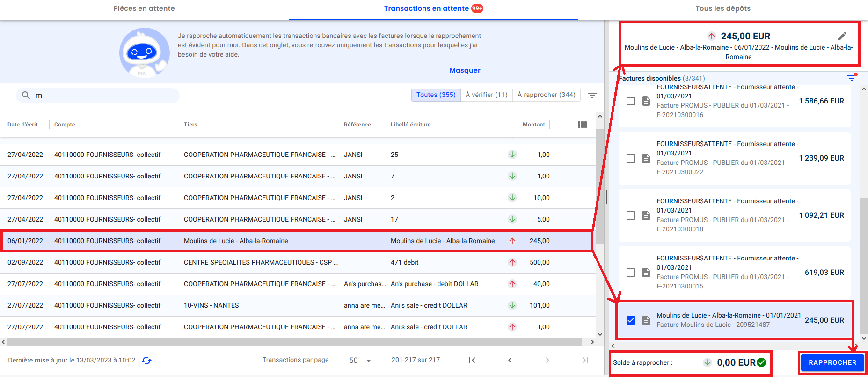This screenshot has height=377, width=868.
Task: Click the RAPPROCHER button
Action: tap(832, 362)
